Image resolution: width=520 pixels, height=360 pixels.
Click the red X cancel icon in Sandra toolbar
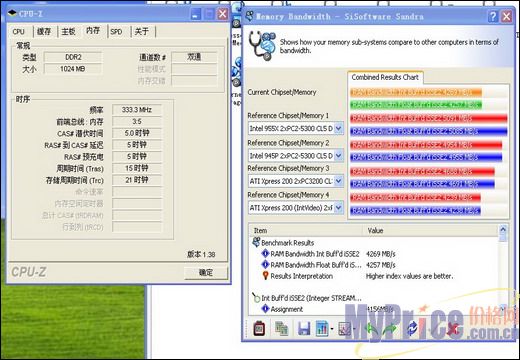[452, 329]
